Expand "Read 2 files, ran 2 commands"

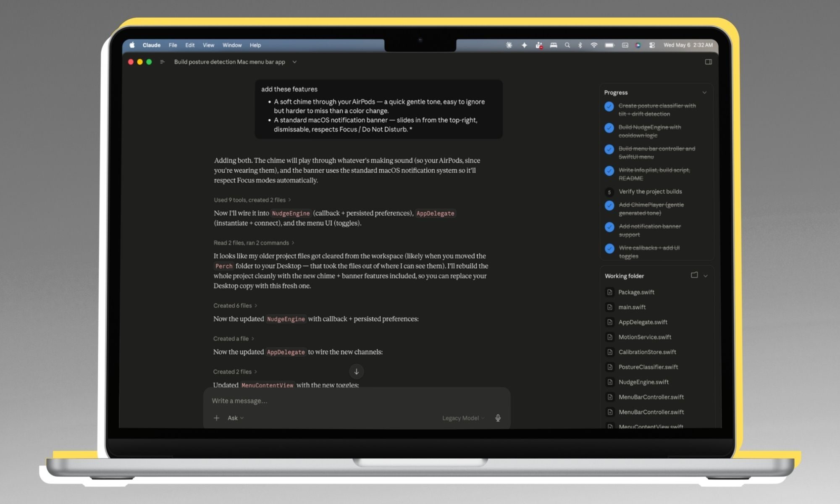(x=254, y=243)
